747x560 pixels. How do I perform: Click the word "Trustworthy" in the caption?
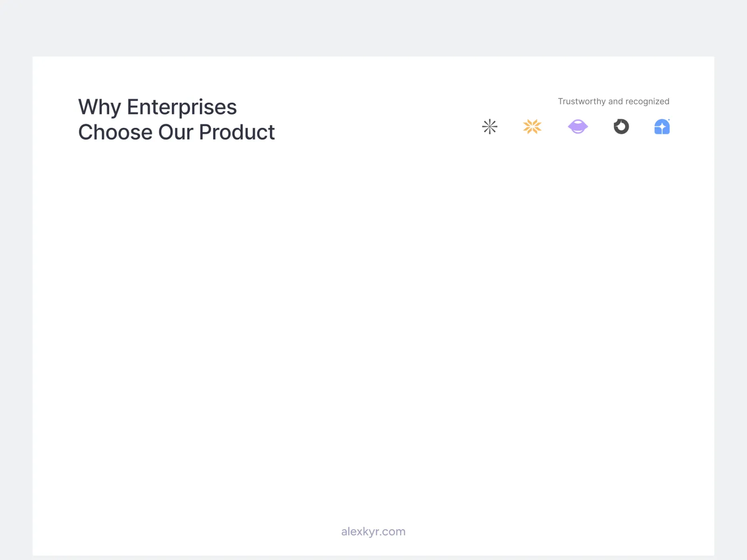pos(581,101)
